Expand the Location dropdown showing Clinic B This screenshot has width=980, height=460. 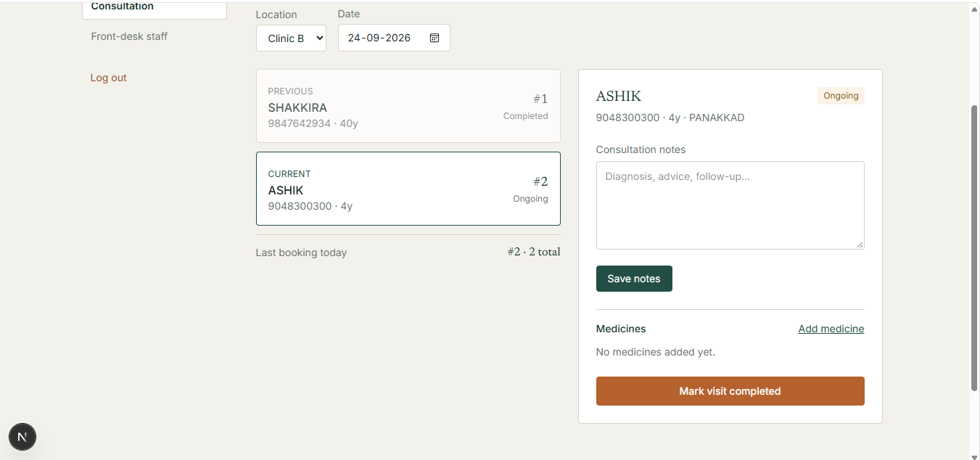coord(291,38)
